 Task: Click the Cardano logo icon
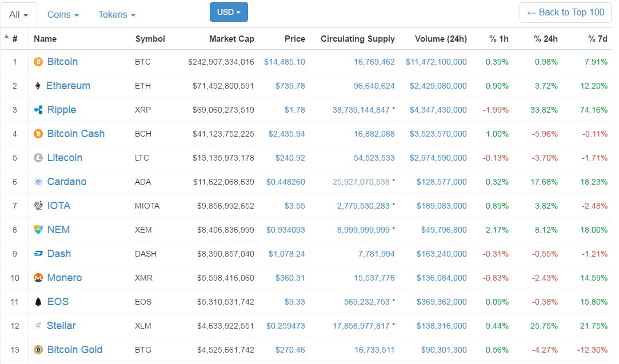point(38,182)
